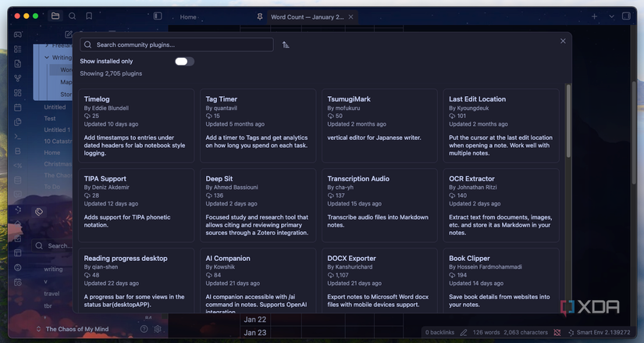Click the pencil edit mode status icon
The height and width of the screenshot is (343, 644).
pos(464,332)
